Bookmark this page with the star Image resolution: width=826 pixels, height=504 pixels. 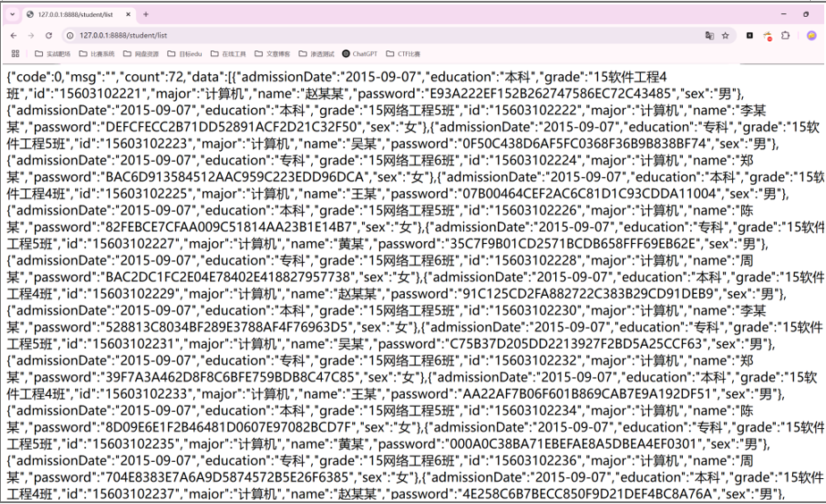(x=725, y=35)
